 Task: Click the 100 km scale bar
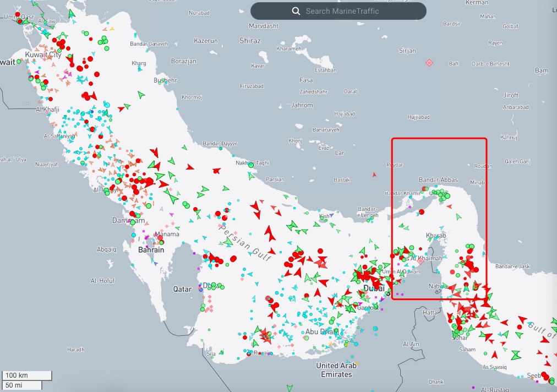tap(26, 375)
